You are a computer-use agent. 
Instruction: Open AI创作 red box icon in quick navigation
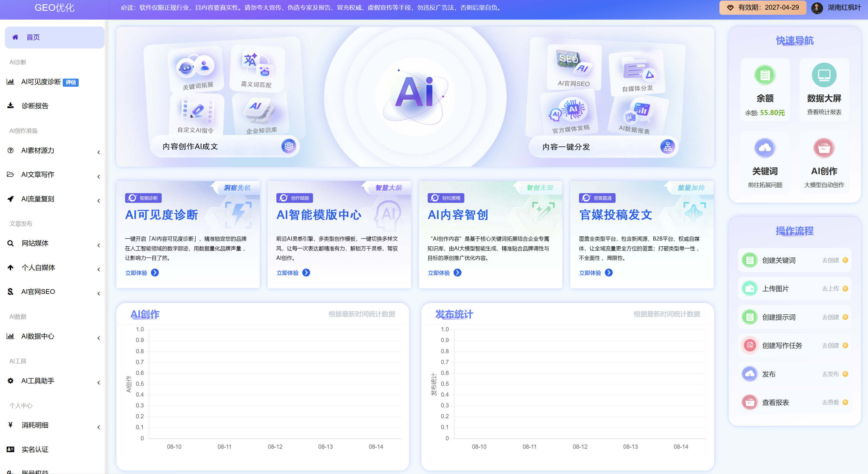(x=824, y=148)
